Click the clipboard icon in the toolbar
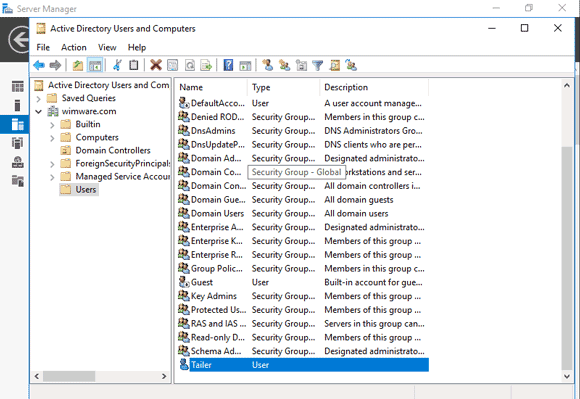Viewport: 580px width, 399px height. click(134, 65)
